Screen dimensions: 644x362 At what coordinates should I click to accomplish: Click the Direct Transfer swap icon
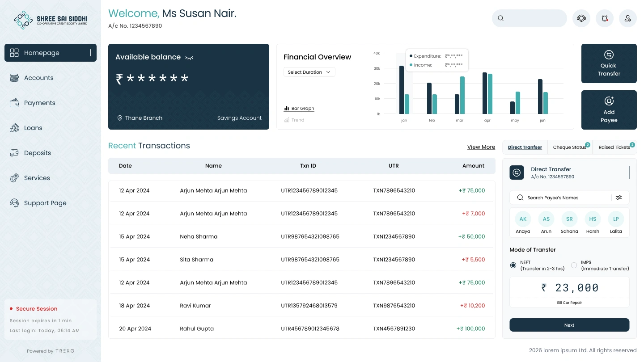517,173
